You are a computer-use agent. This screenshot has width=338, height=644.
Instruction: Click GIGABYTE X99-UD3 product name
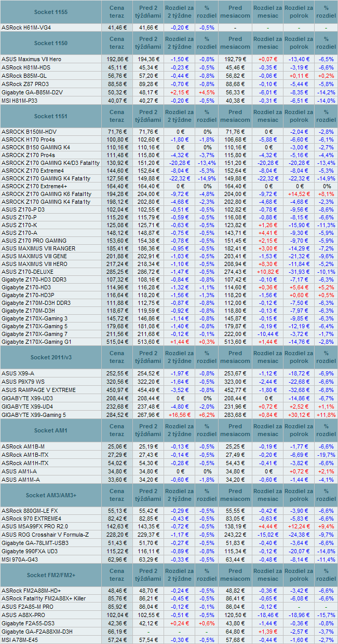tap(28, 398)
